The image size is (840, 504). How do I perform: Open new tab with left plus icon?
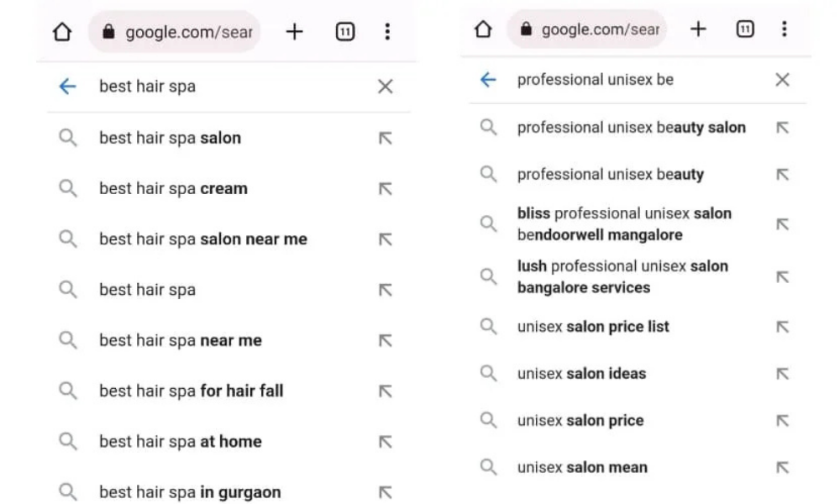coord(294,32)
